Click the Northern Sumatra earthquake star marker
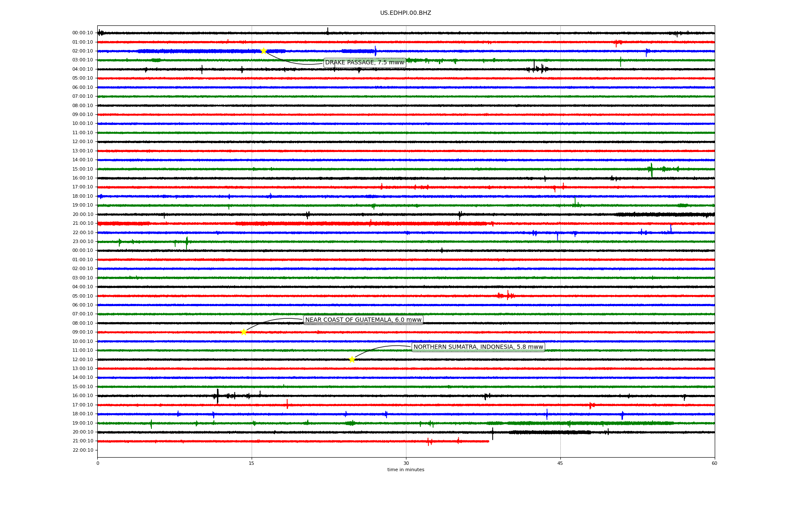This screenshot has height=508, width=812. (352, 360)
